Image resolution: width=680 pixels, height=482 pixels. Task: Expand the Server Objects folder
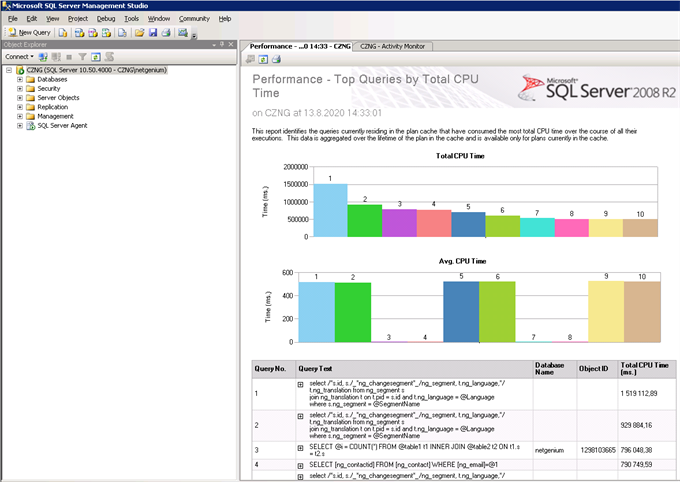point(20,98)
